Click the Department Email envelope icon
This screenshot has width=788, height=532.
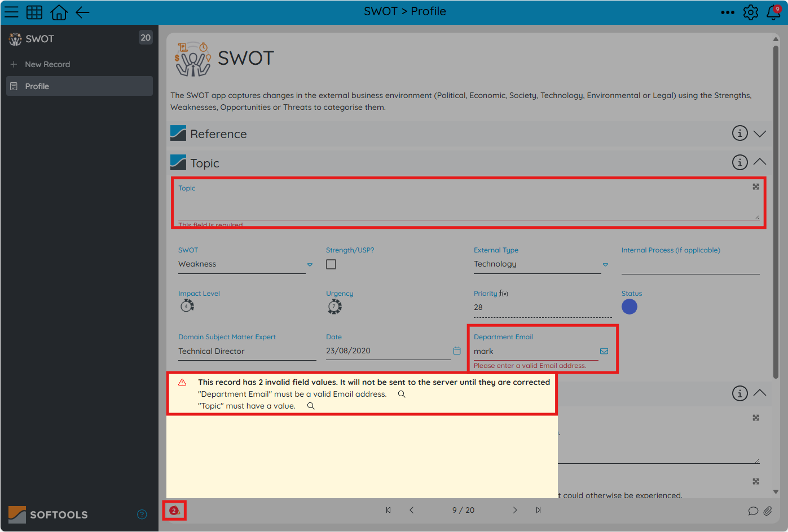click(604, 351)
